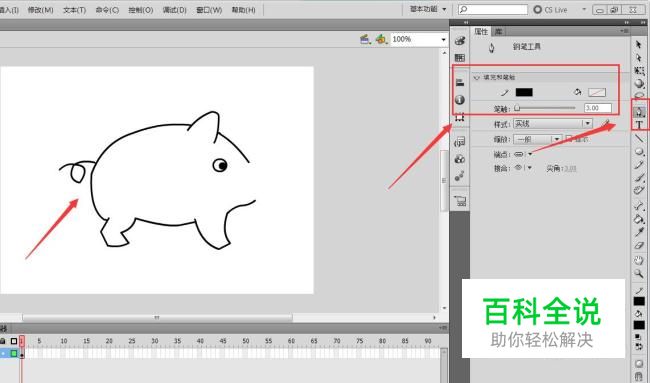This screenshot has width=650, height=383.
Task: Select the Hand tool
Action: pos(639,260)
